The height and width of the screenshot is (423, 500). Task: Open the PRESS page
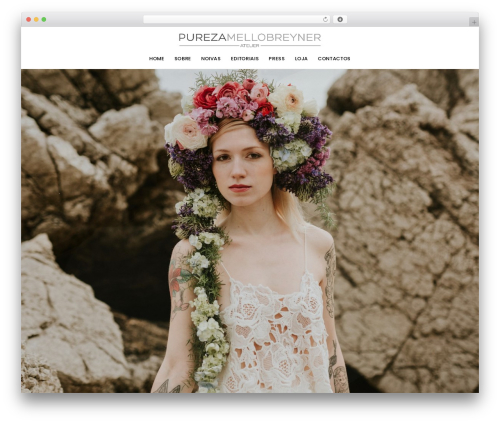click(277, 59)
